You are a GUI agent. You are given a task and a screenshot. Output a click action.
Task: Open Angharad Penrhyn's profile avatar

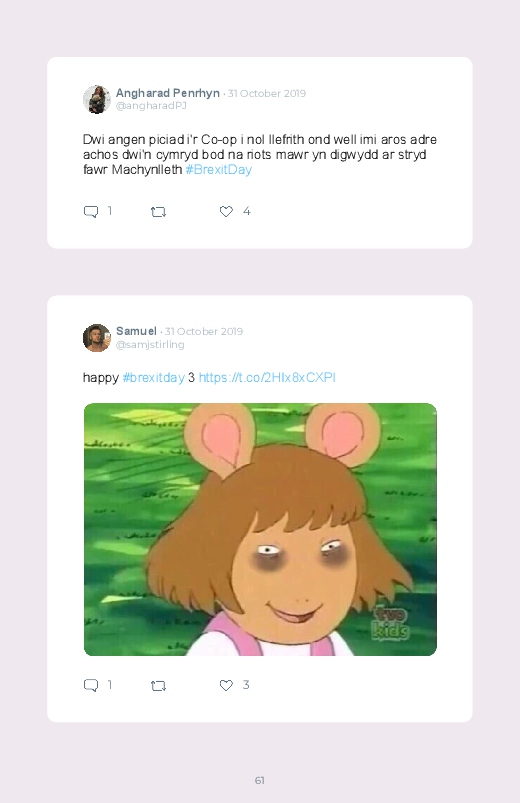[x=97, y=99]
